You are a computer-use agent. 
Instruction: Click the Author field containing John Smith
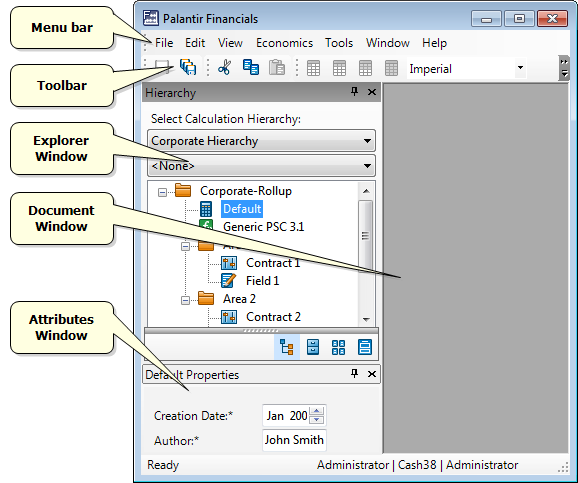(x=294, y=440)
